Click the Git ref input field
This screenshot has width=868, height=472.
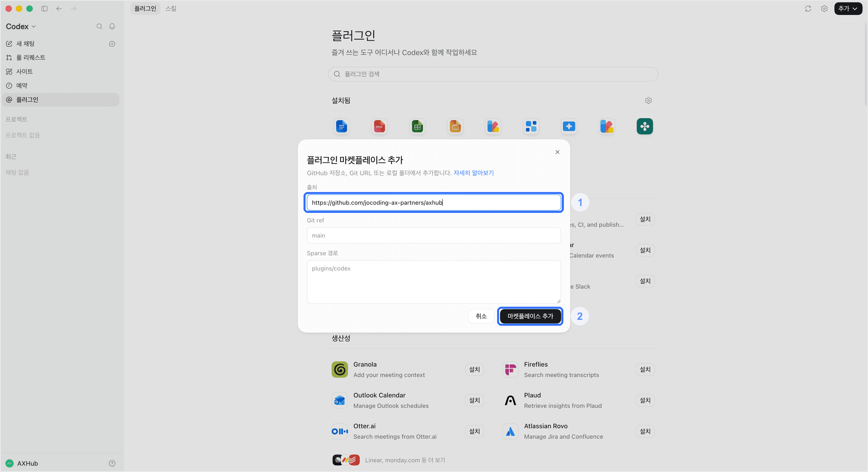click(434, 236)
